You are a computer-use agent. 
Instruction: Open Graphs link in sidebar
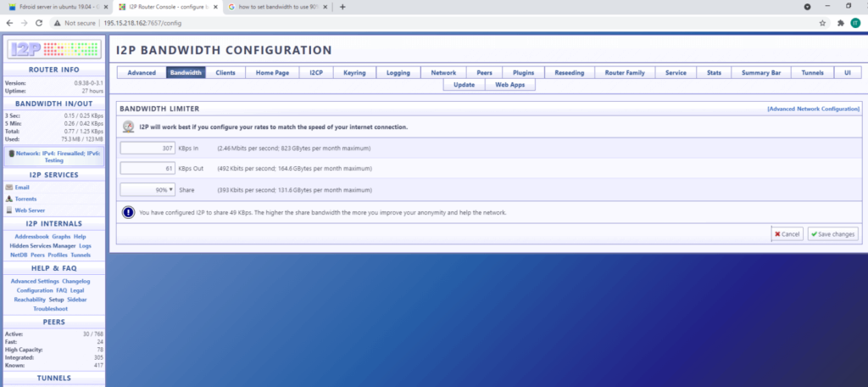click(x=61, y=237)
